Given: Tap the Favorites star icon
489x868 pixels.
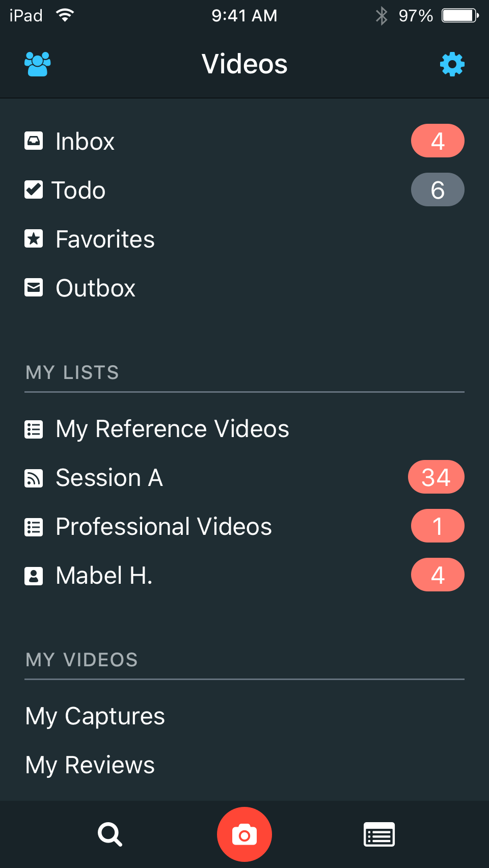Looking at the screenshot, I should coord(34,239).
